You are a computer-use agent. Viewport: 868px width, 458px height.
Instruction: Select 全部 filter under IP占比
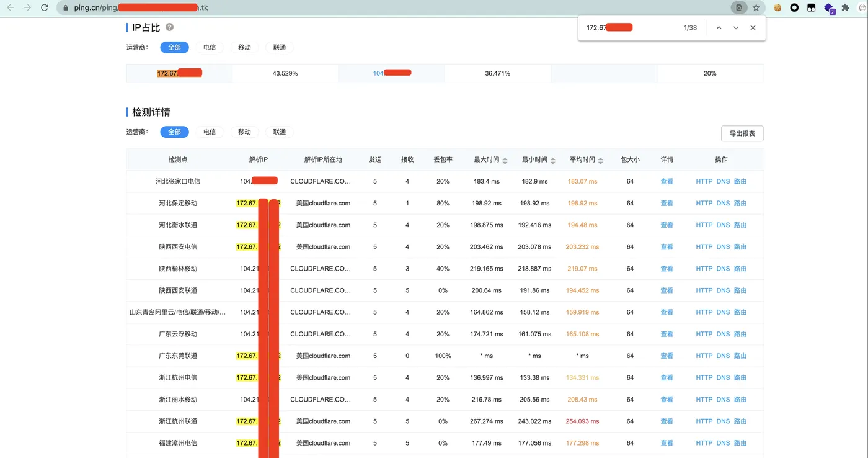tap(174, 47)
